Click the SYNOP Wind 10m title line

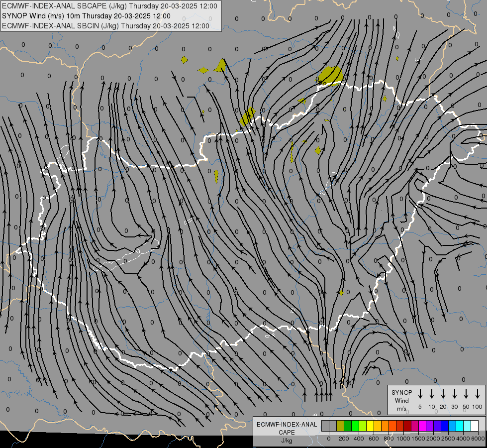point(86,16)
